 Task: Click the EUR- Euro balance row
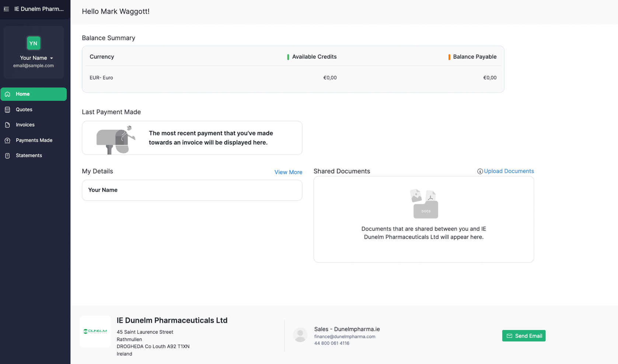point(293,78)
